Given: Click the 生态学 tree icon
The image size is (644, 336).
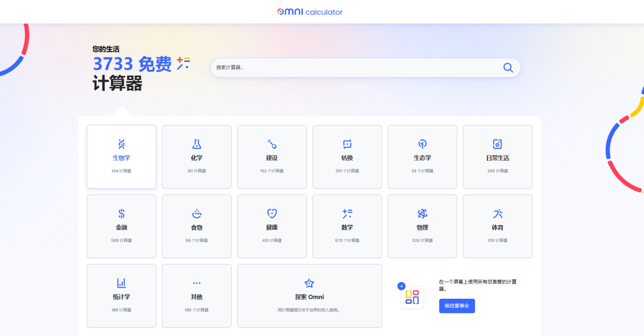Looking at the screenshot, I should click(422, 145).
